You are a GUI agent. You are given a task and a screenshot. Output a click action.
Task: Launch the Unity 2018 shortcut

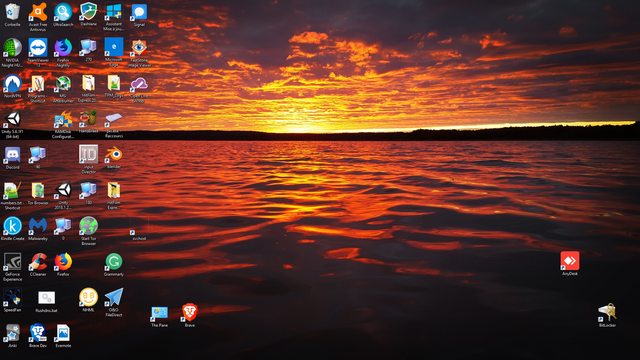tap(63, 191)
